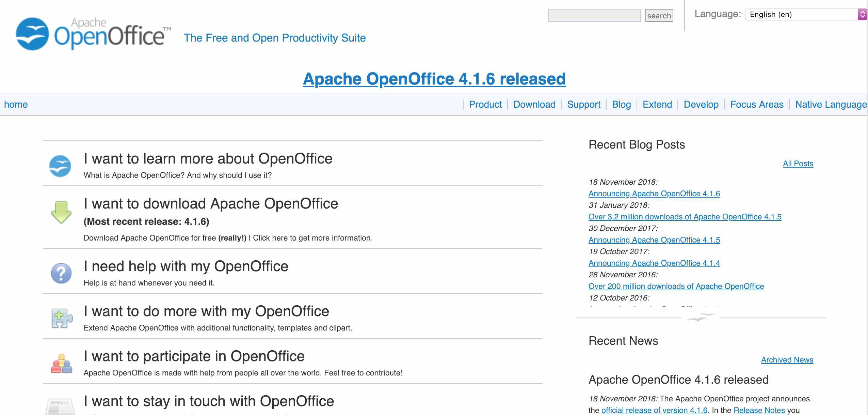Viewport: 868px width, 415px height.
Task: Click the search button
Action: (x=659, y=15)
